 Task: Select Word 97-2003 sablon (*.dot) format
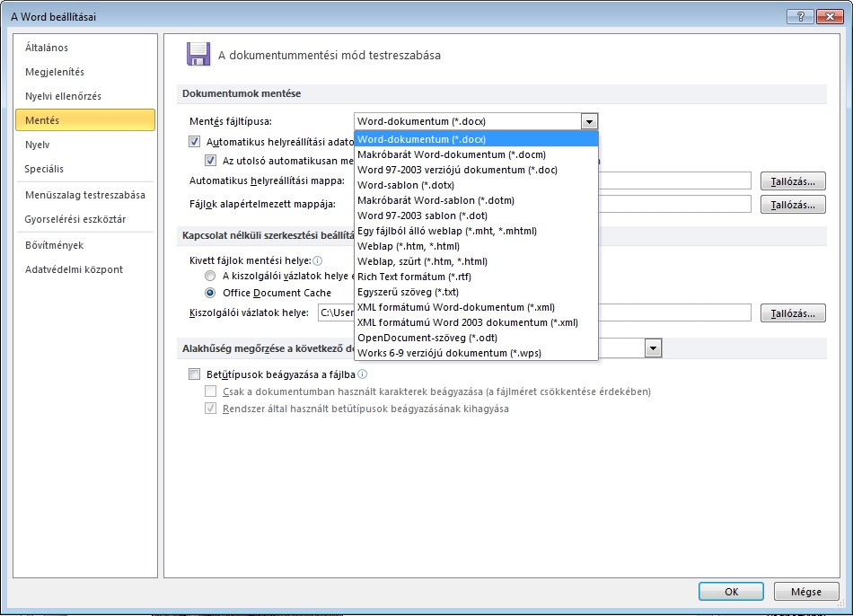[x=476, y=216]
